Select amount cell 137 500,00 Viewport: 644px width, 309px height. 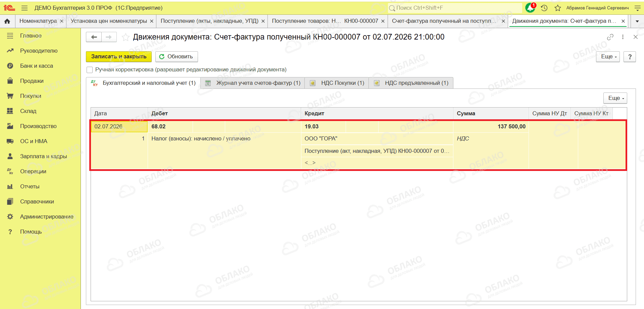click(491, 127)
